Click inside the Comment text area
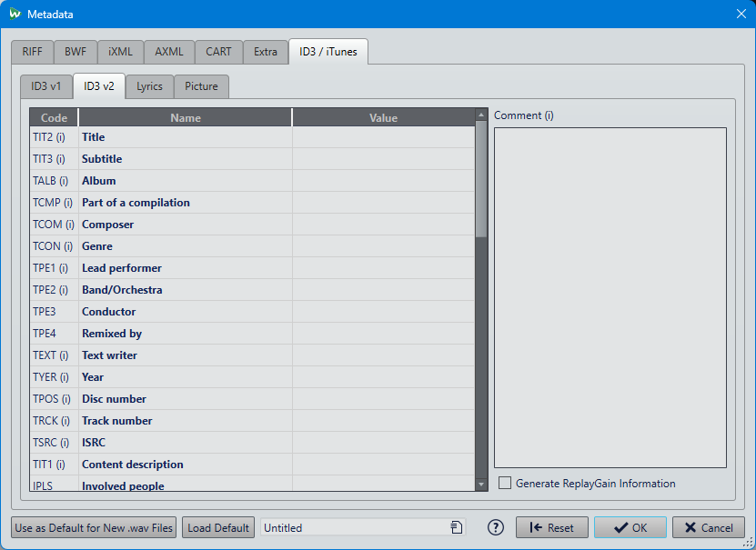756x550 pixels. point(610,297)
